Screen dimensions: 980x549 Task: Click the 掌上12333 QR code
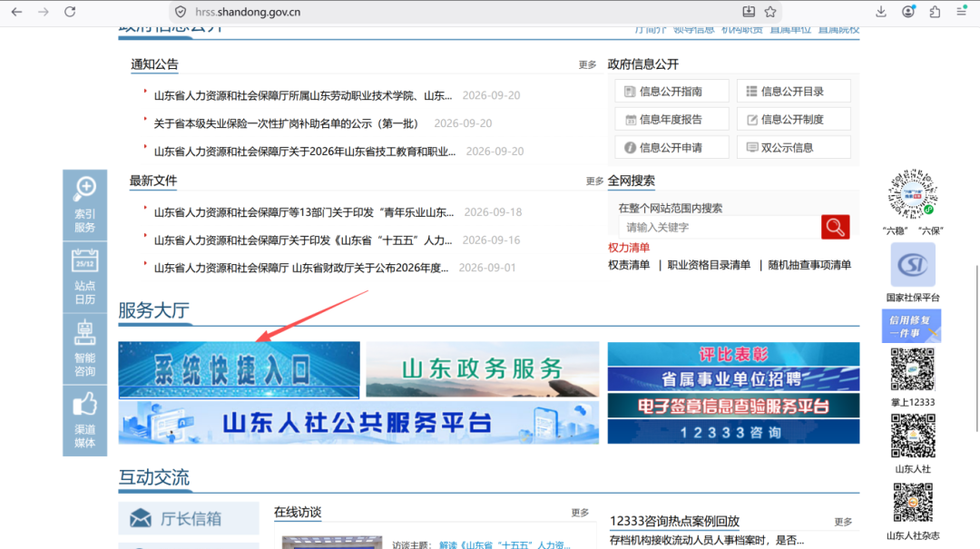point(913,370)
